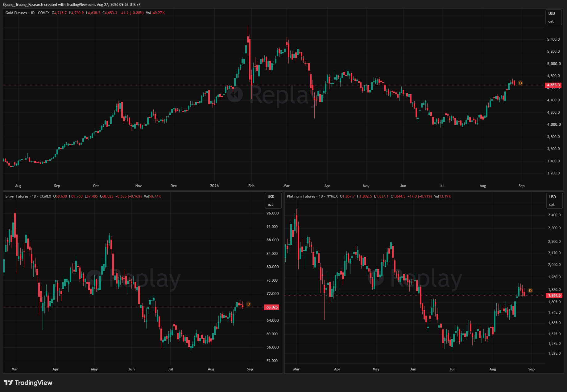Image resolution: width=567 pixels, height=392 pixels.
Task: Click the ozt unit label on Gold chart
Action: point(551,21)
